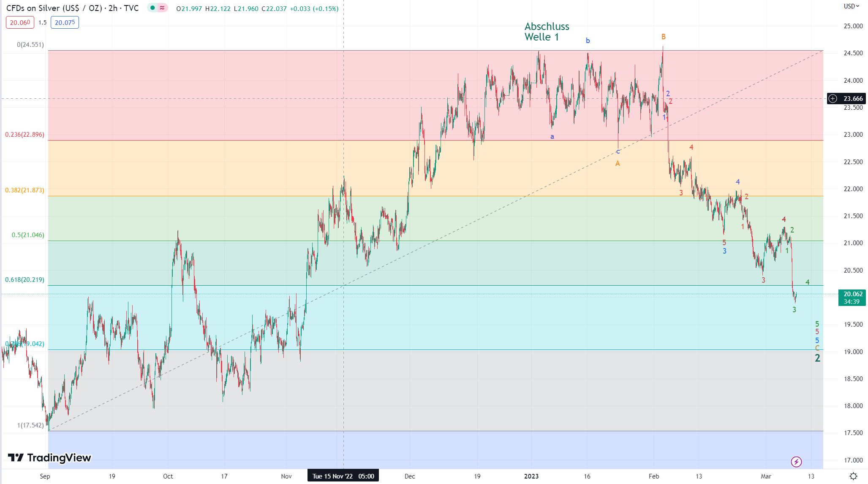
Task: Click the 2023 label on time axis
Action: point(531,476)
